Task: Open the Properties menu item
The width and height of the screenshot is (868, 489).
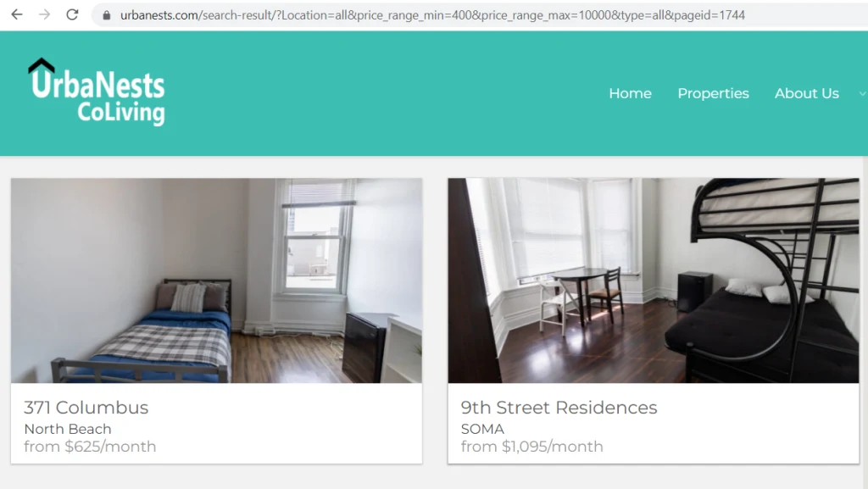Action: (x=713, y=93)
